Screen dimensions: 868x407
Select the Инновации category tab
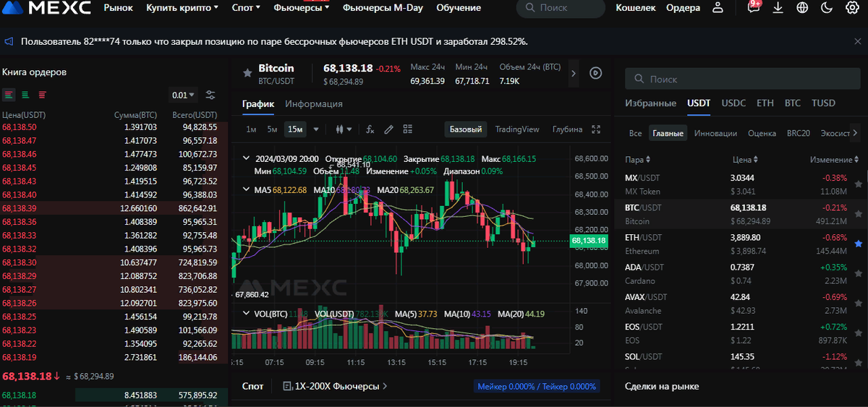[x=715, y=133]
